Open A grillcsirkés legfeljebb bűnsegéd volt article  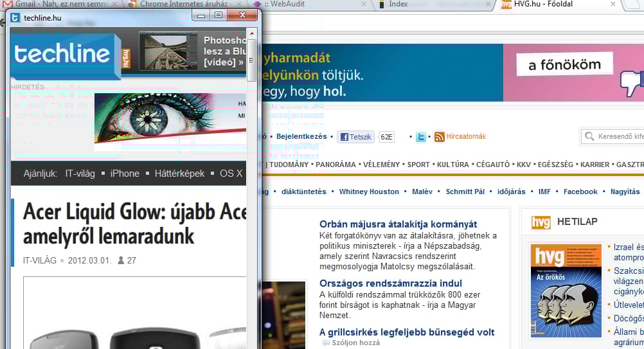(x=407, y=332)
